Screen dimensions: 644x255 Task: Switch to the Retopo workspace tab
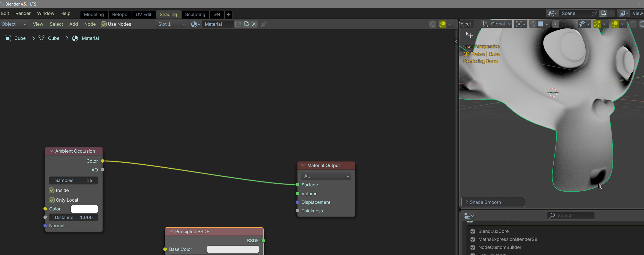pos(120,14)
